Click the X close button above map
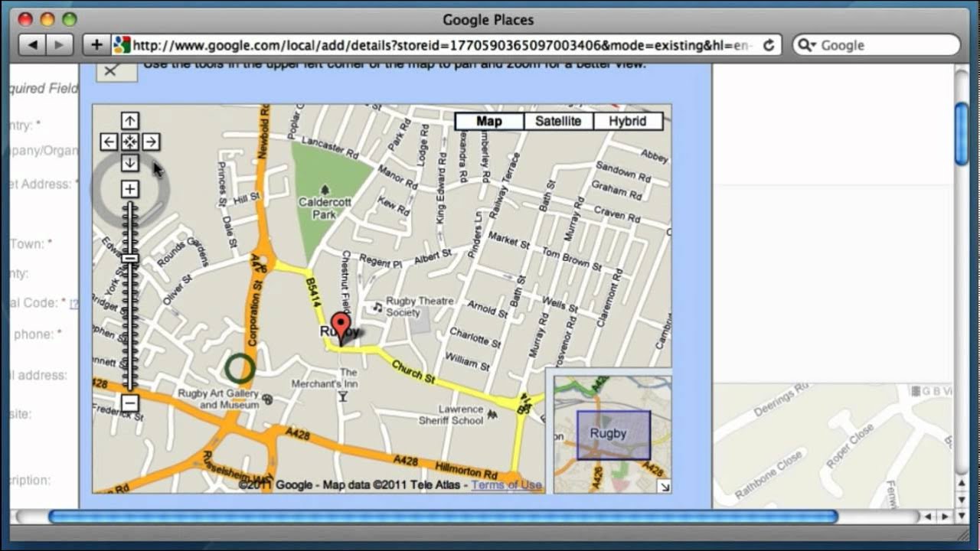The height and width of the screenshot is (551, 980). tap(116, 70)
